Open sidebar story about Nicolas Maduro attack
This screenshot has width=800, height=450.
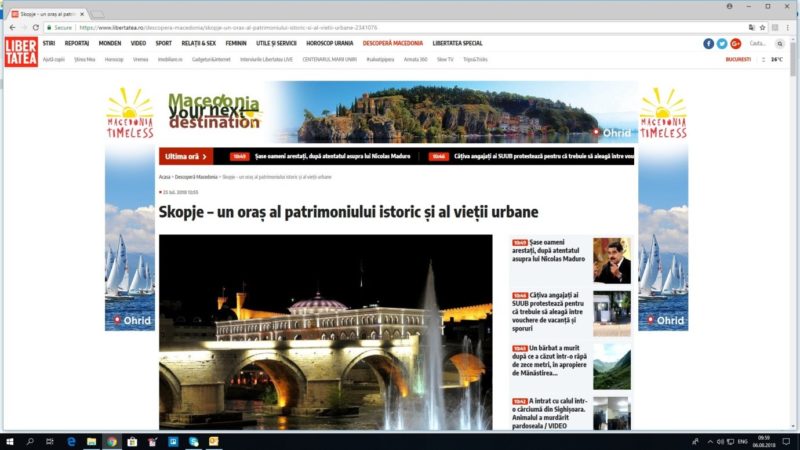549,251
